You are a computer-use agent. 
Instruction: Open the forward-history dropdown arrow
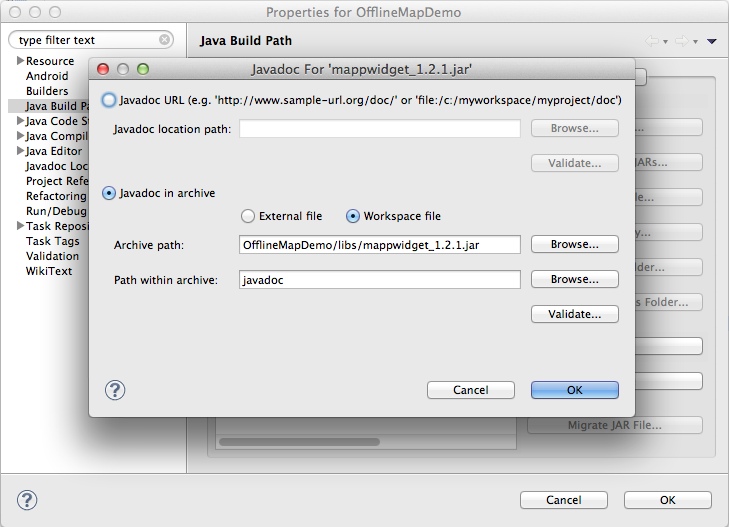695,42
